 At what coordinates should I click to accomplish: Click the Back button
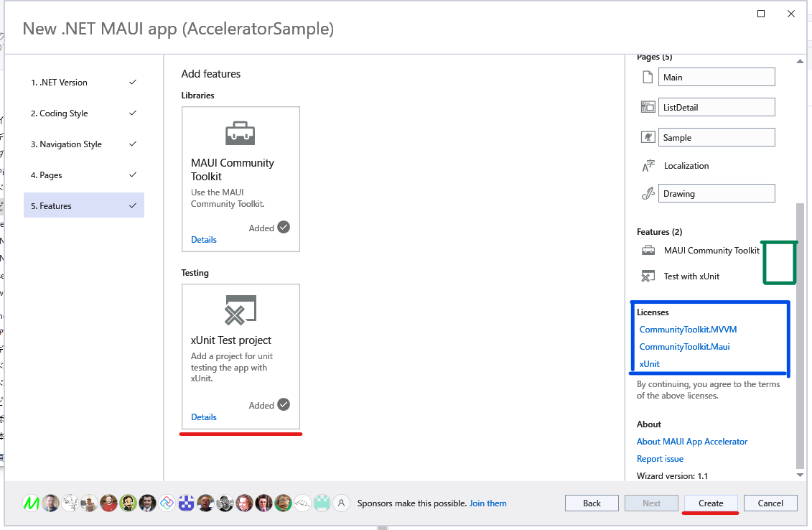[592, 503]
